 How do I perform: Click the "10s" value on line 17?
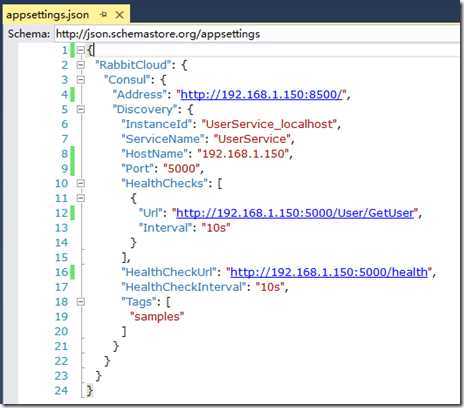coord(270,287)
